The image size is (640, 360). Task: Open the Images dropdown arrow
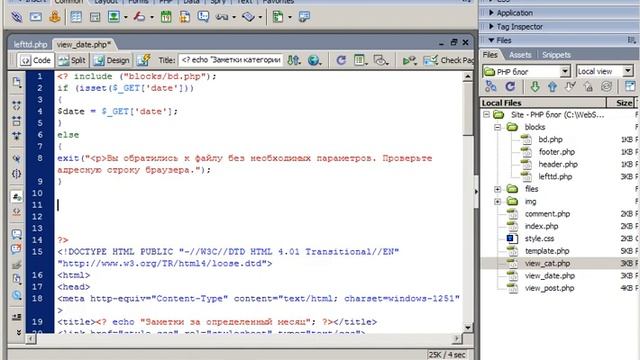[126, 17]
